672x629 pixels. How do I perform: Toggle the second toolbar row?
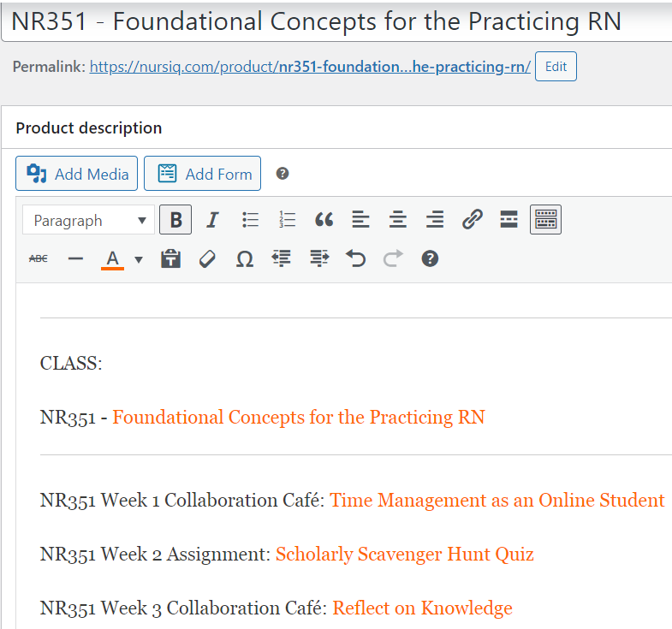[x=545, y=221]
